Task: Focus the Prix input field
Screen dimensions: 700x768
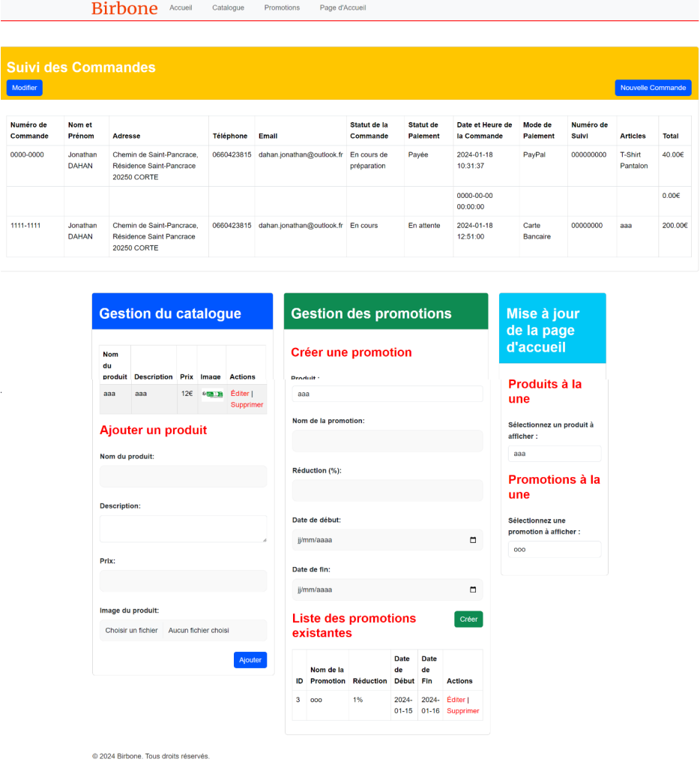Action: coord(183,581)
